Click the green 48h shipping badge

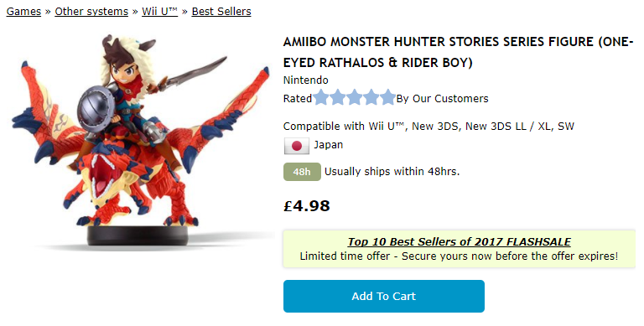(302, 172)
